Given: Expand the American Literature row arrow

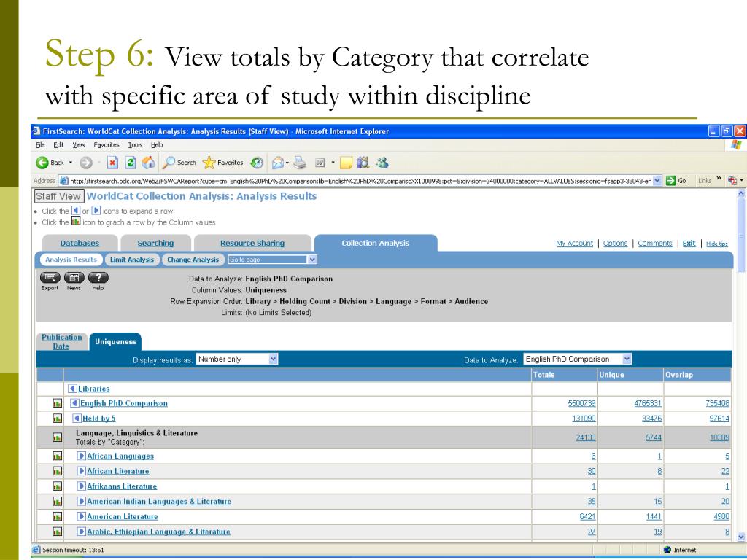Looking at the screenshot, I should tap(82, 516).
